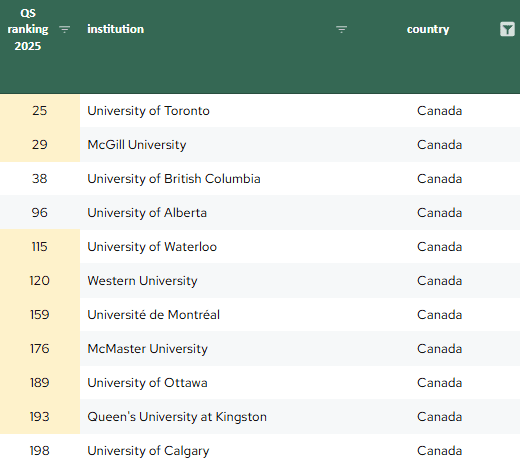Viewport: 520px width, 465px height.
Task: Open the QS ranking 2025 column filter icon
Action: click(x=64, y=29)
